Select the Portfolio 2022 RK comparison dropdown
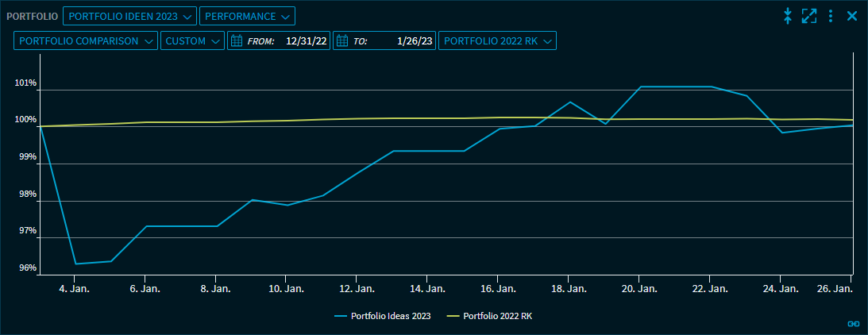The width and height of the screenshot is (868, 335). point(497,41)
